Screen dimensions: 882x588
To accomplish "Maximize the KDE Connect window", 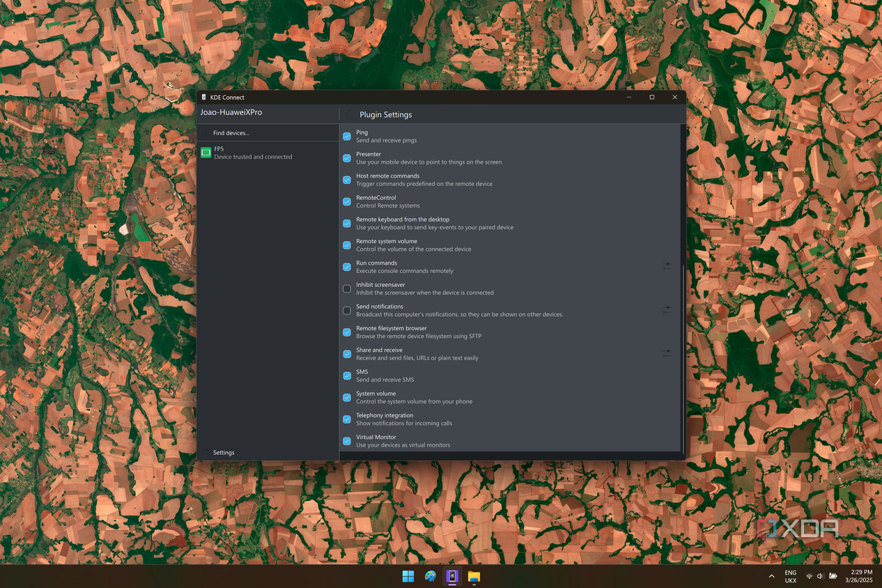I will [x=652, y=98].
